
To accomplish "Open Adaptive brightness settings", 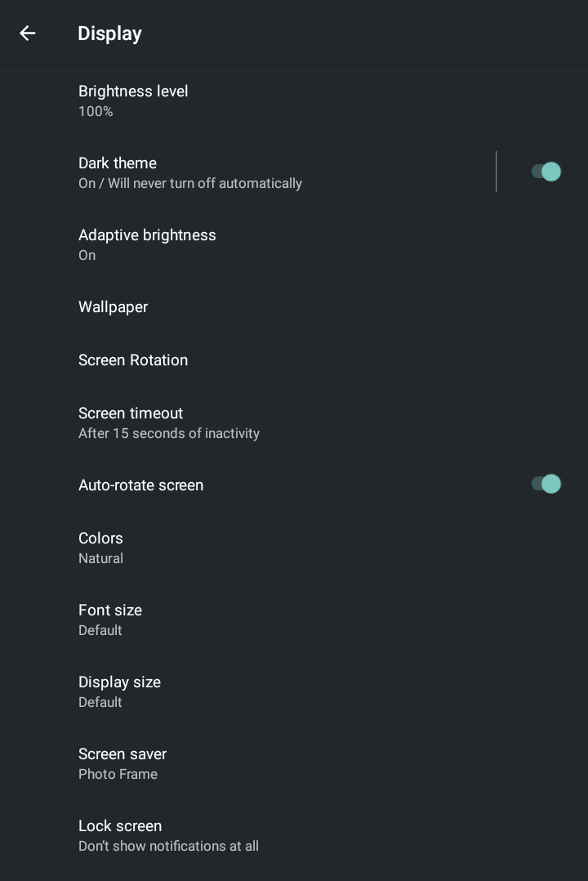I will [x=147, y=244].
